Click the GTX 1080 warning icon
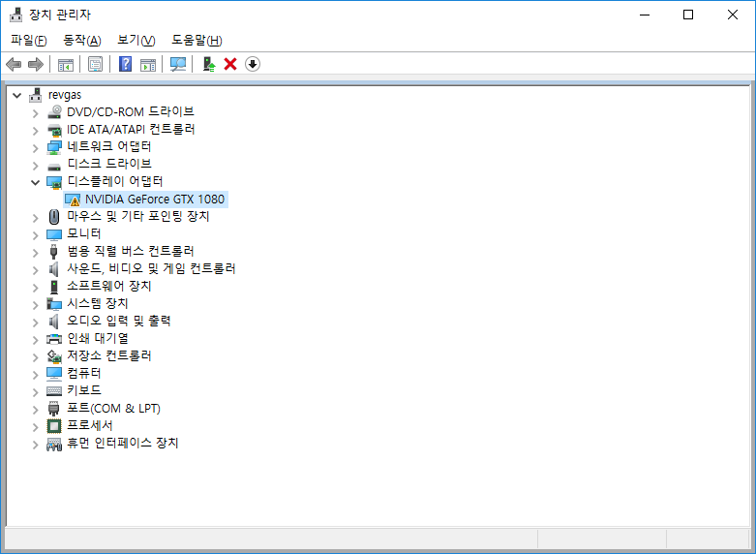The width and height of the screenshot is (756, 554). coord(73,200)
